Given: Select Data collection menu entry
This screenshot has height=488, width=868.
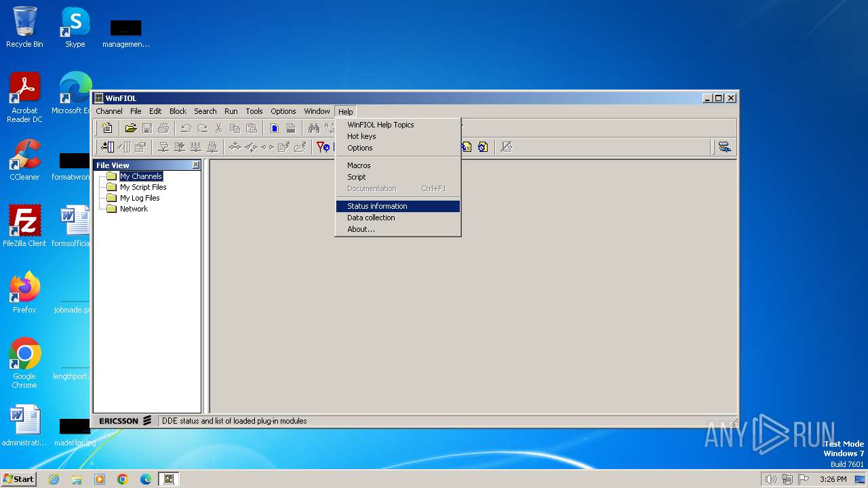Looking at the screenshot, I should pyautogui.click(x=398, y=218).
